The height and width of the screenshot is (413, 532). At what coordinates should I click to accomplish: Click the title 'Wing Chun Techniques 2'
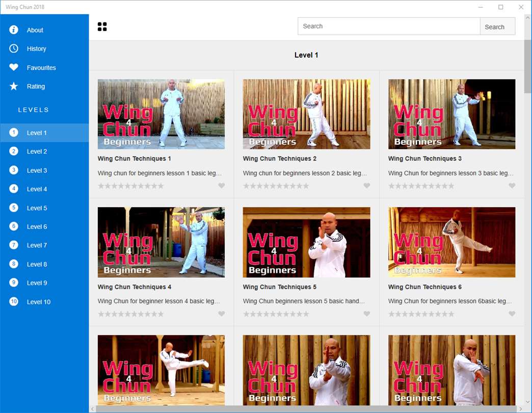point(280,159)
